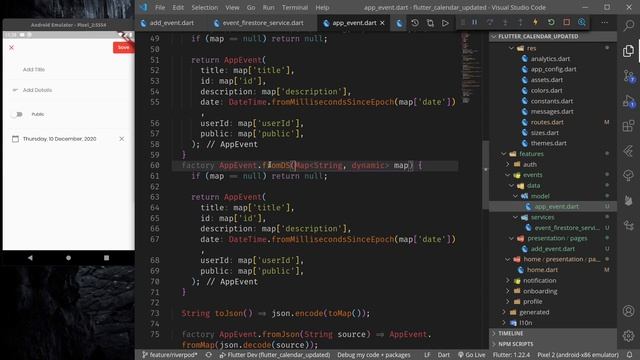Open the DevTools widget inspector icon
The width and height of the screenshot is (640, 360).
(x=582, y=22)
